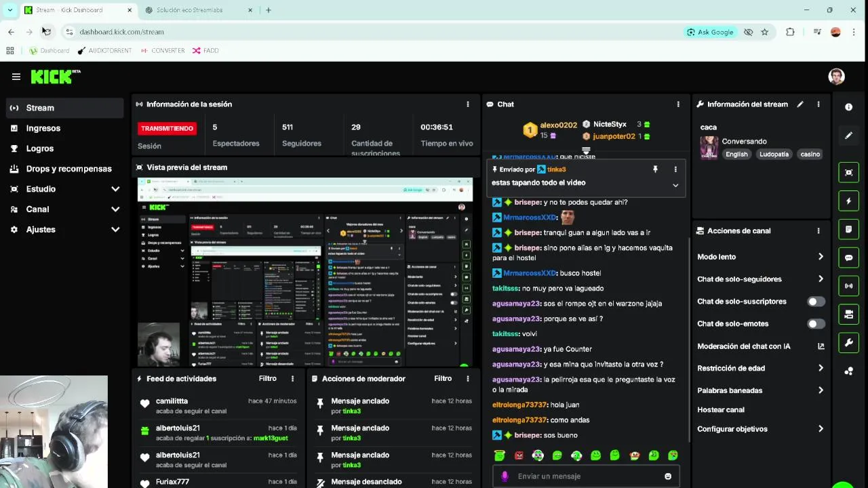Viewport: 868px width, 488px height.
Task: Filter the Acciones de moderador list
Action: click(x=443, y=379)
